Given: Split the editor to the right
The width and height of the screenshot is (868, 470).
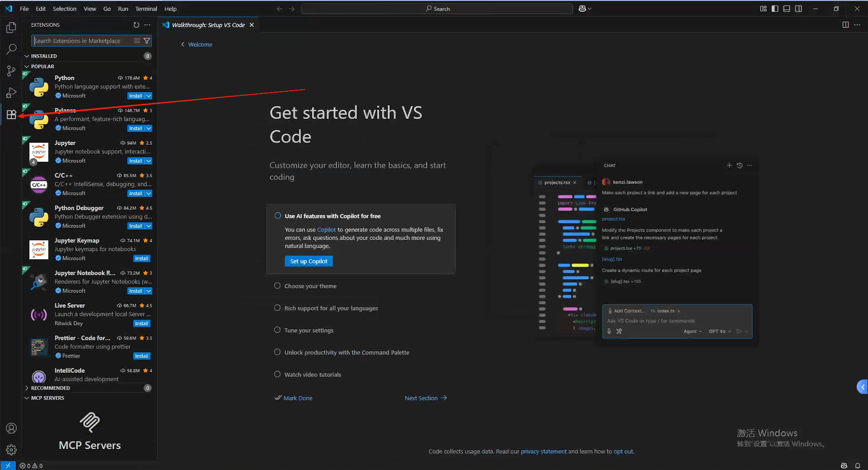Looking at the screenshot, I should 845,25.
